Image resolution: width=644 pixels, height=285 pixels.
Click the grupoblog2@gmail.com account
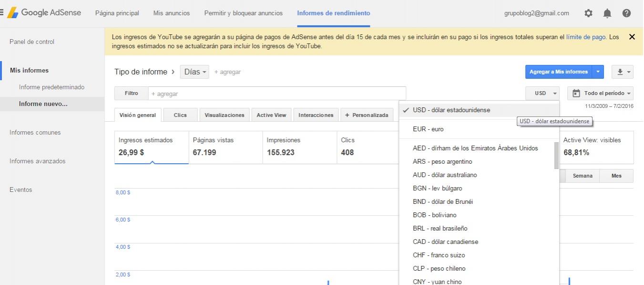click(536, 13)
